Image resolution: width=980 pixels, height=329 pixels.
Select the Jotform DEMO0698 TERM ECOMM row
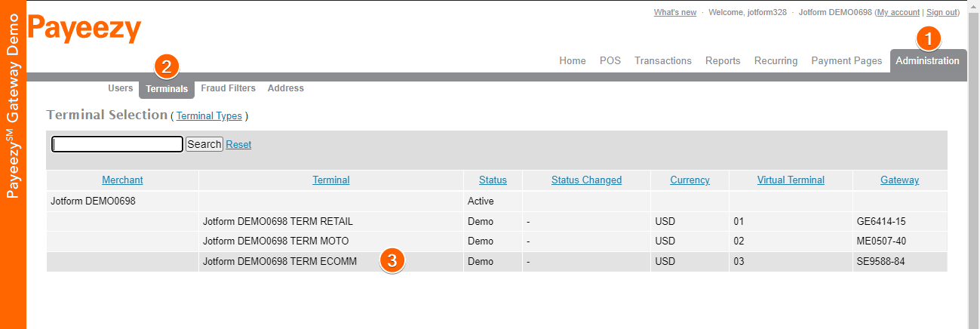pos(280,262)
